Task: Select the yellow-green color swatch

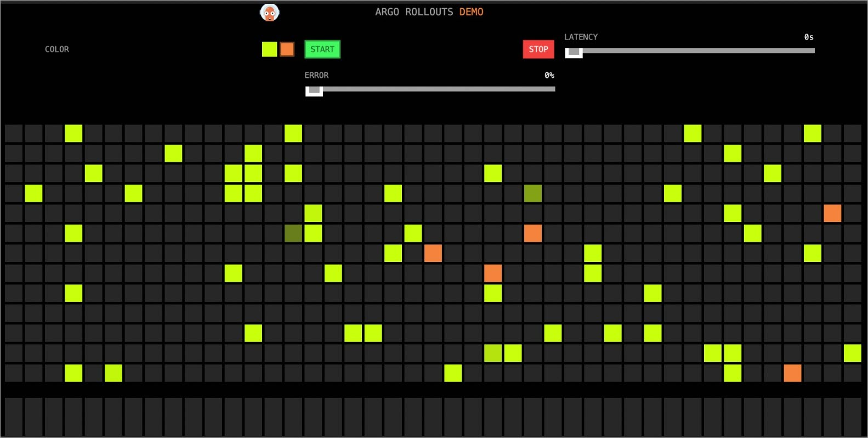Action: click(269, 49)
